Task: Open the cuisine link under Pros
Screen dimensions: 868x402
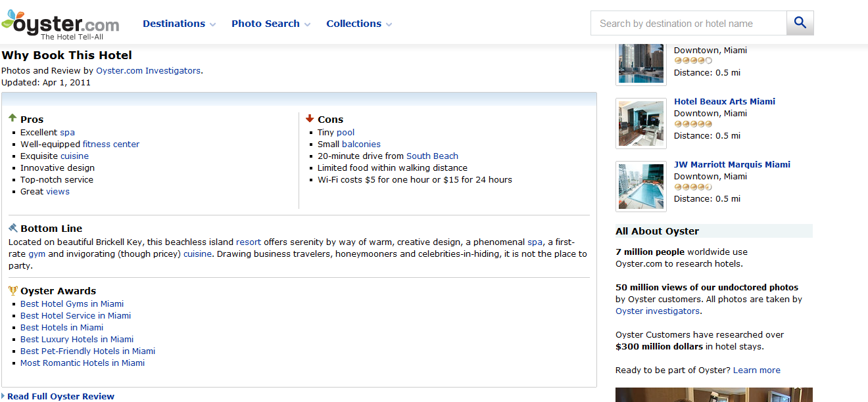Action: tap(74, 156)
